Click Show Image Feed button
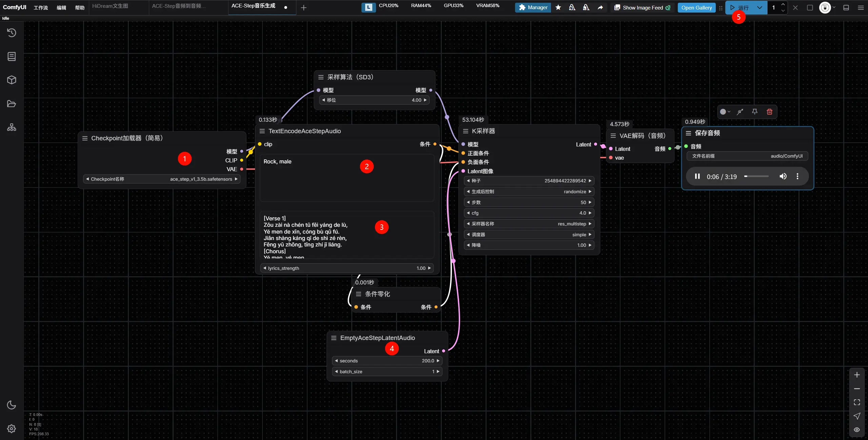This screenshot has width=868, height=440. click(x=643, y=7)
